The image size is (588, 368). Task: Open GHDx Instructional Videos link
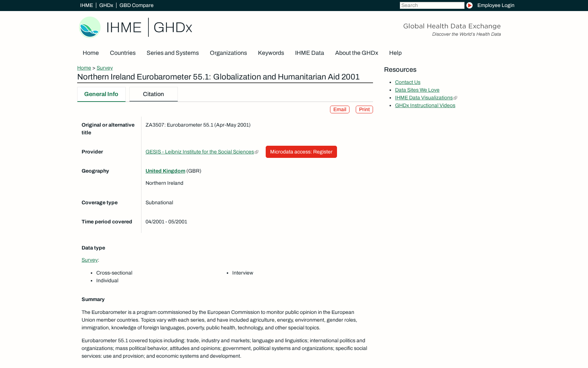pyautogui.click(x=425, y=105)
